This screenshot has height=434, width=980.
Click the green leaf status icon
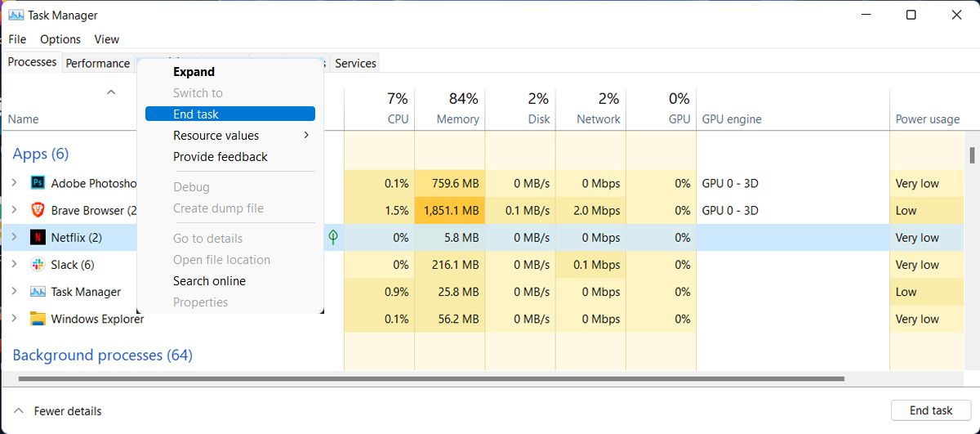point(333,238)
